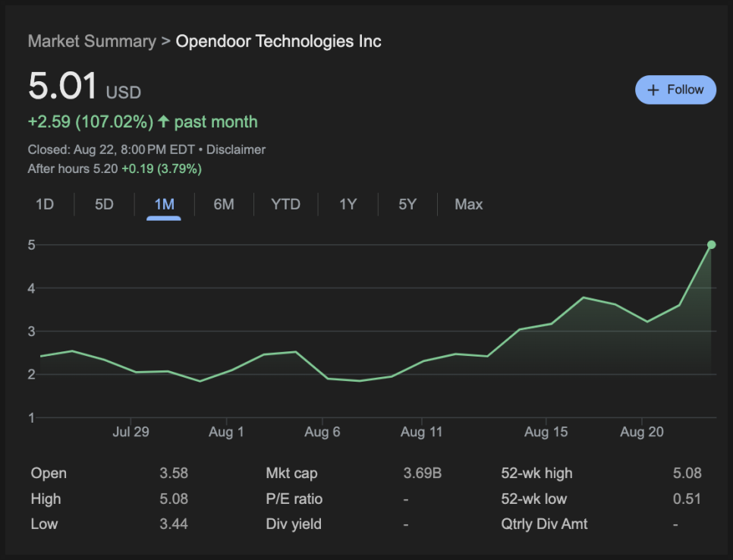Click the Open value 3.58

(174, 473)
